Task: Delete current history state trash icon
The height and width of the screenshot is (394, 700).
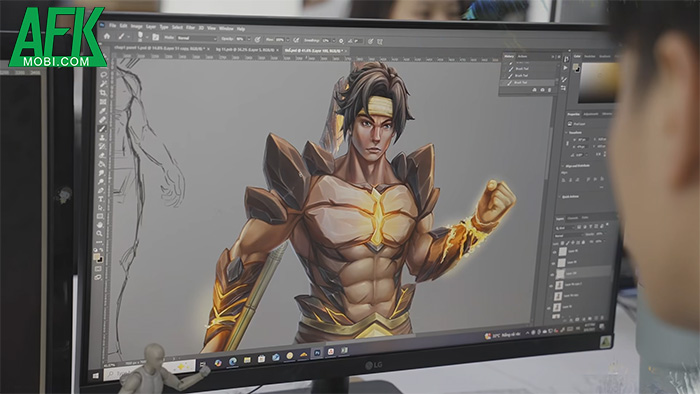Action: pos(549,90)
